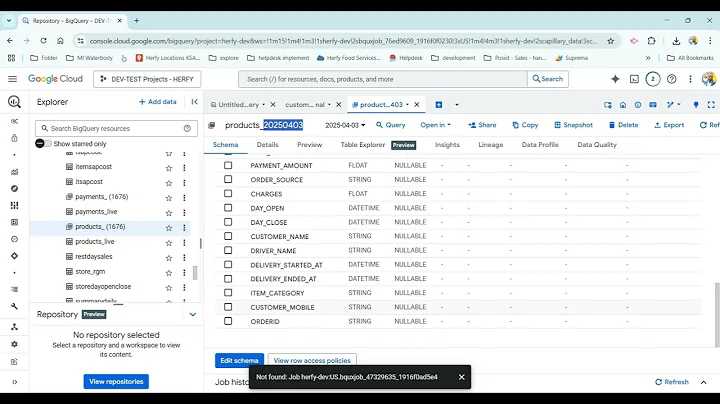The width and height of the screenshot is (720, 404).
Task: Click the Snapshot table button
Action: [x=574, y=125]
